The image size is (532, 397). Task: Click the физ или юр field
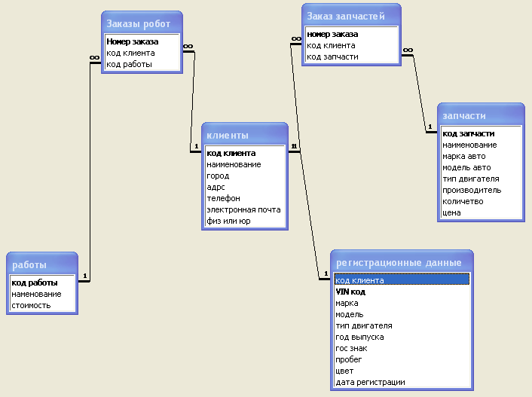coord(245,221)
